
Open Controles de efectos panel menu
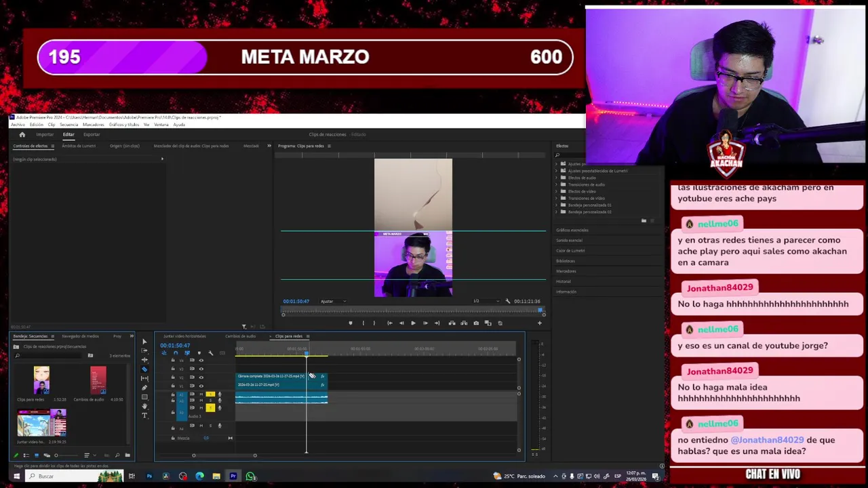coord(52,146)
